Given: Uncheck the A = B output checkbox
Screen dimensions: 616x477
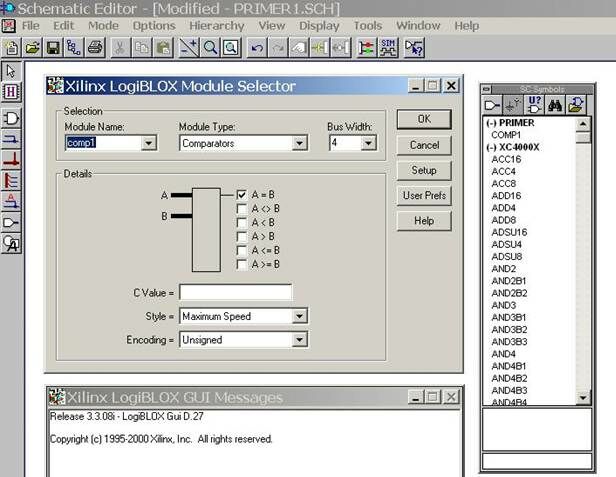Looking at the screenshot, I should (242, 194).
